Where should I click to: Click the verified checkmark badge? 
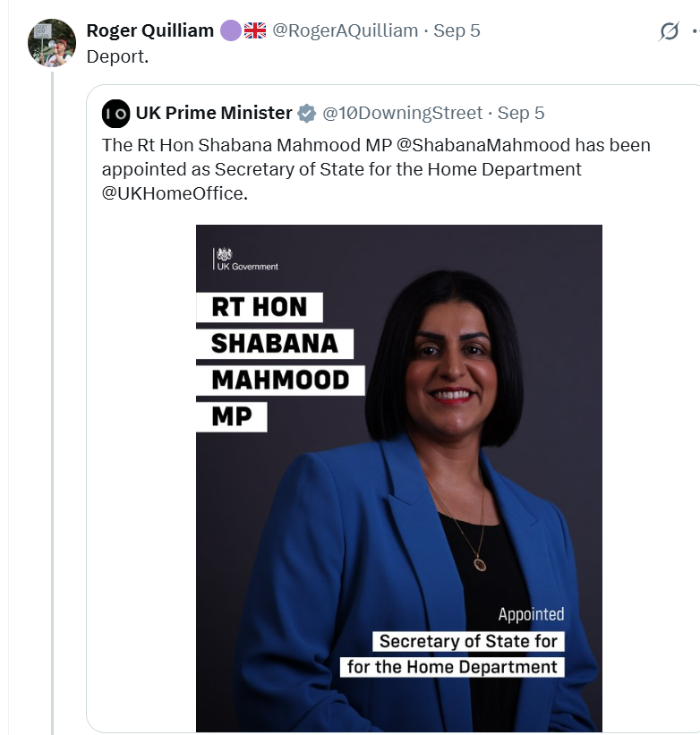point(306,113)
